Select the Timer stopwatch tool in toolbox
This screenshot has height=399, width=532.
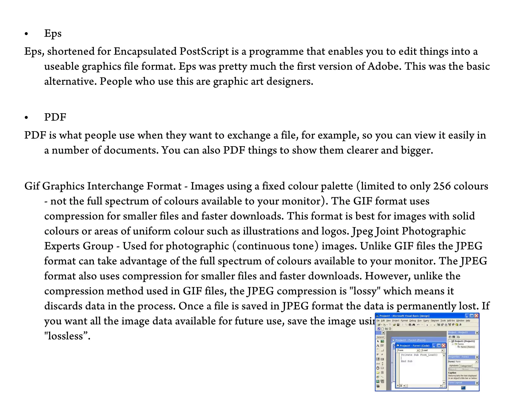pos(378,368)
